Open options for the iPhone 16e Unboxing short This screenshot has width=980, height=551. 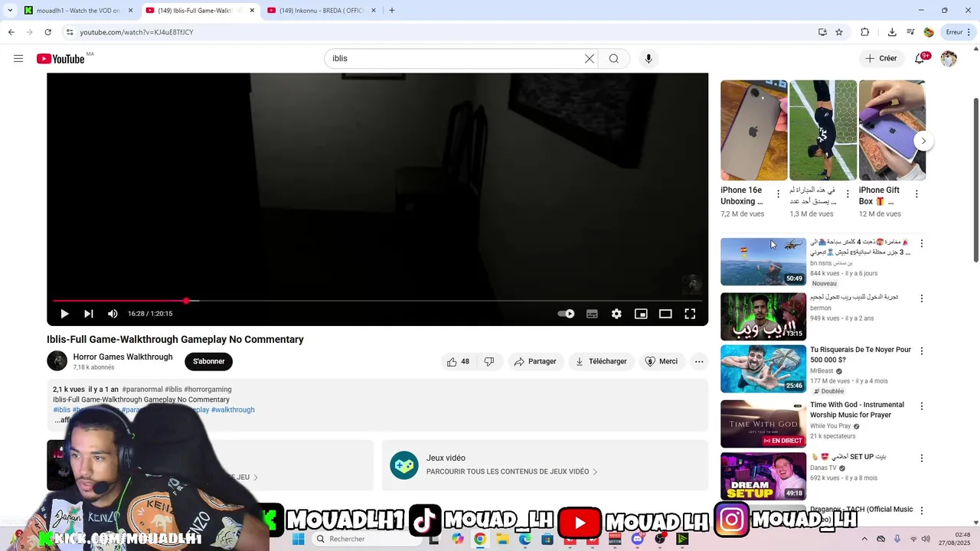778,194
